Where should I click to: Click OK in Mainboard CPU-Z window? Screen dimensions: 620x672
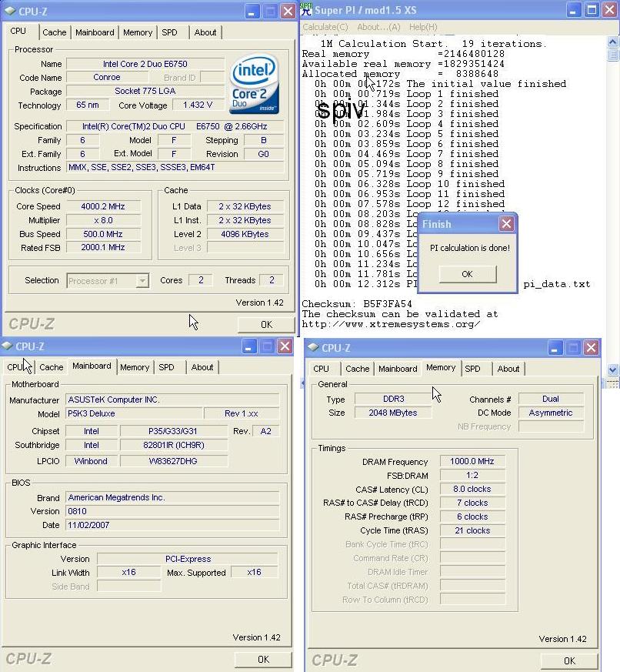tap(263, 659)
